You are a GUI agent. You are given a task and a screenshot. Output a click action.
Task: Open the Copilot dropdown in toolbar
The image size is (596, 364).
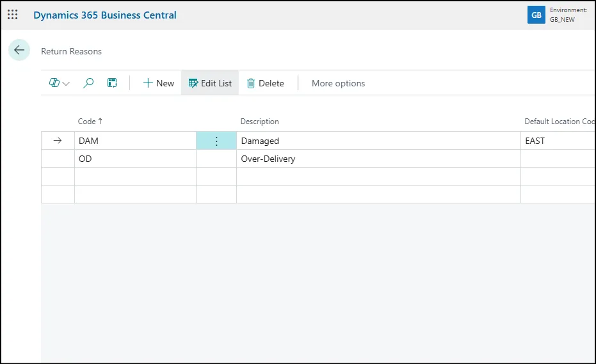pyautogui.click(x=60, y=83)
